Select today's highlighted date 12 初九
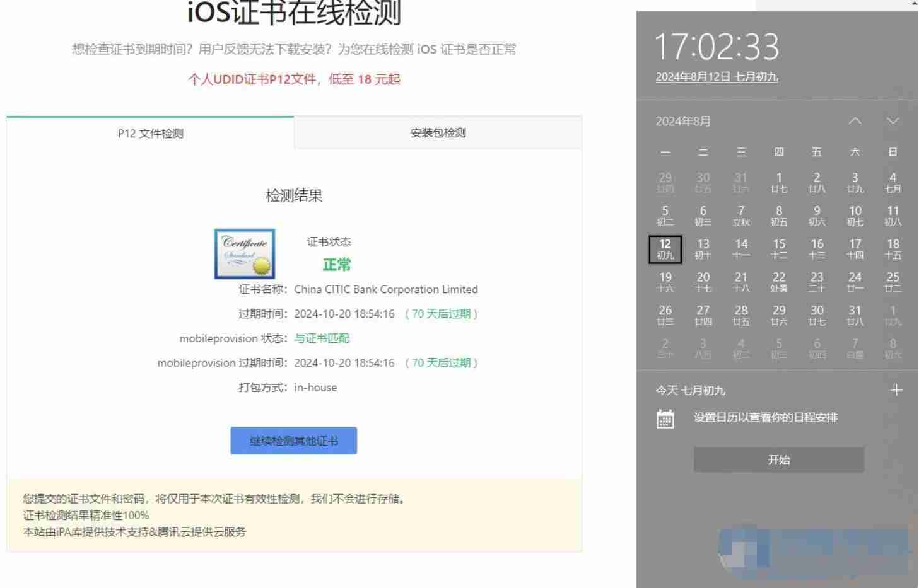This screenshot has width=919, height=588. coord(665,248)
